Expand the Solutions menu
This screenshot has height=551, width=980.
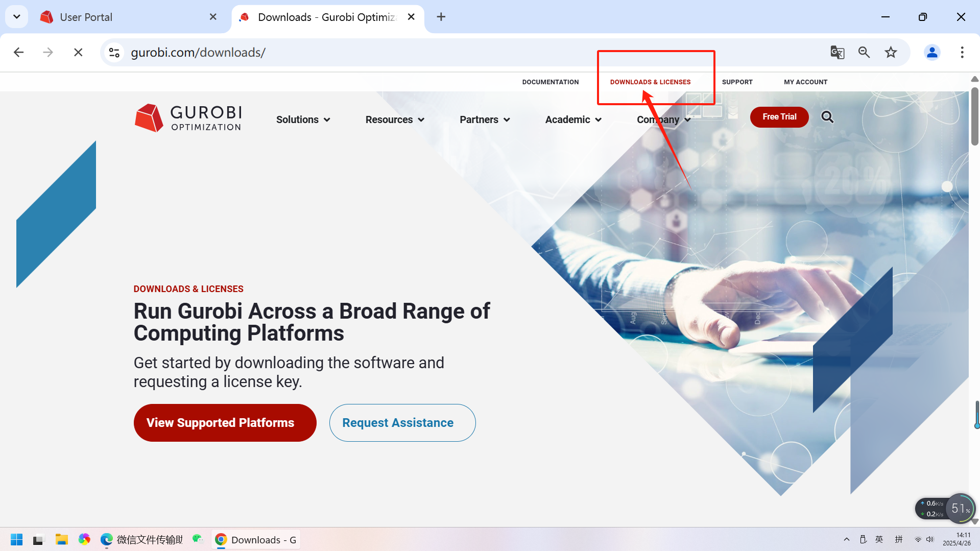coord(303,119)
